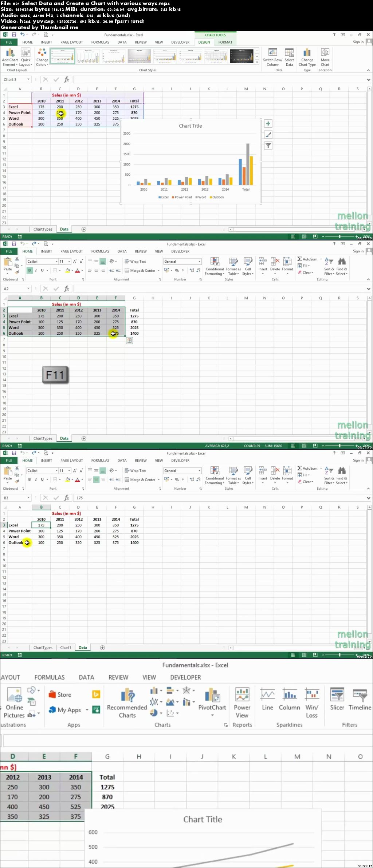The height and width of the screenshot is (868, 373).
Task: Toggle Center alignment in Chart1-tab frame ribbon
Action: pos(96,480)
